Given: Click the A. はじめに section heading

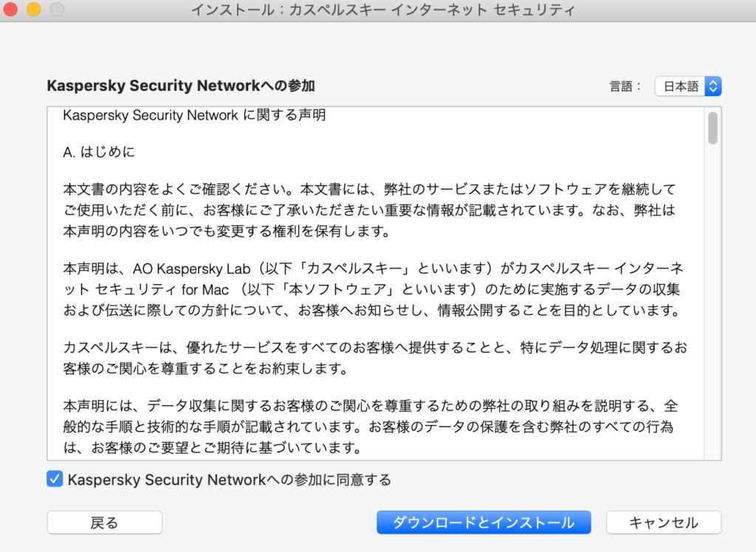Looking at the screenshot, I should point(99,152).
